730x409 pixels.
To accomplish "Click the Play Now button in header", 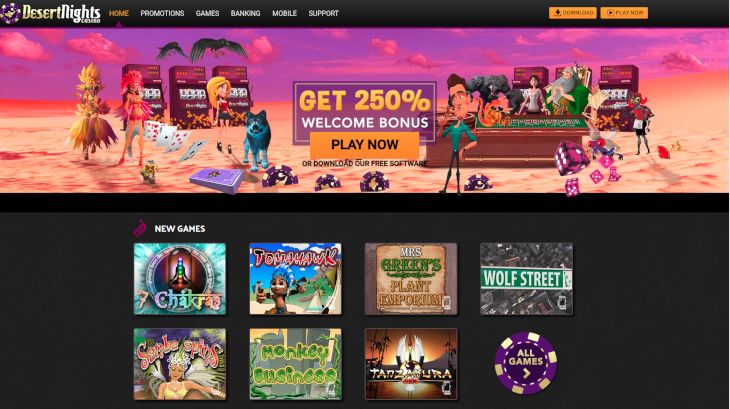I will pos(624,13).
